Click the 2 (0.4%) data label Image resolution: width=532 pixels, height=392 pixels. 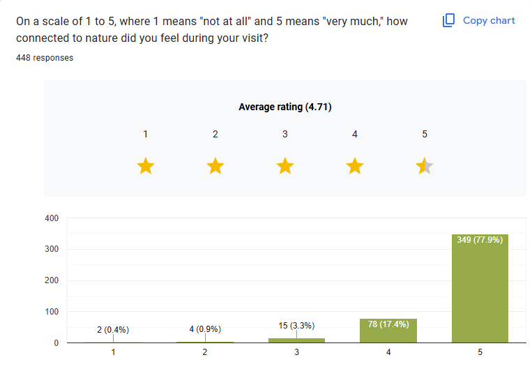point(113,329)
